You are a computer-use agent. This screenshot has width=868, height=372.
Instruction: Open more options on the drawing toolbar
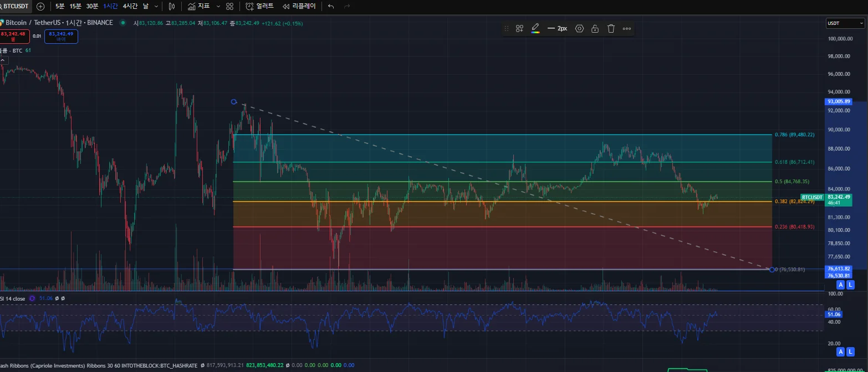[627, 29]
